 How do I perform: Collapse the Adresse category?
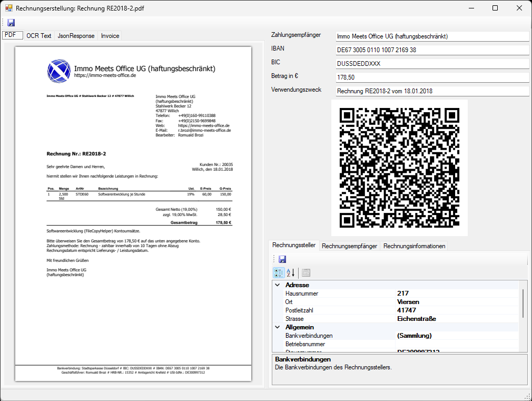pyautogui.click(x=278, y=285)
